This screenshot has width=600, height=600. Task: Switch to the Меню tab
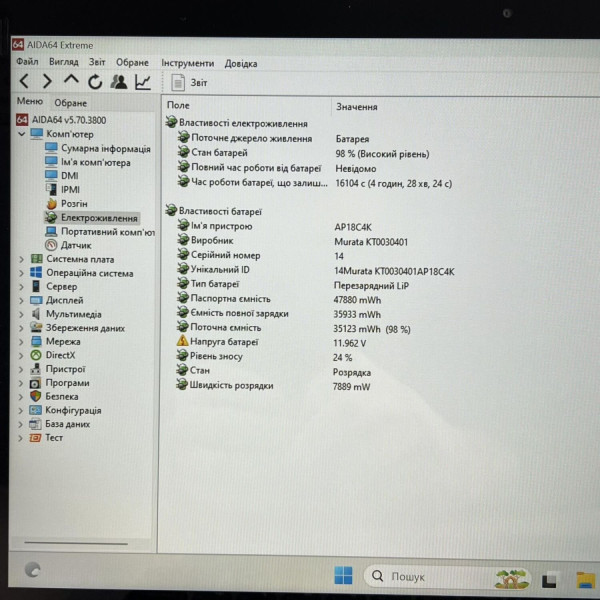(x=29, y=101)
